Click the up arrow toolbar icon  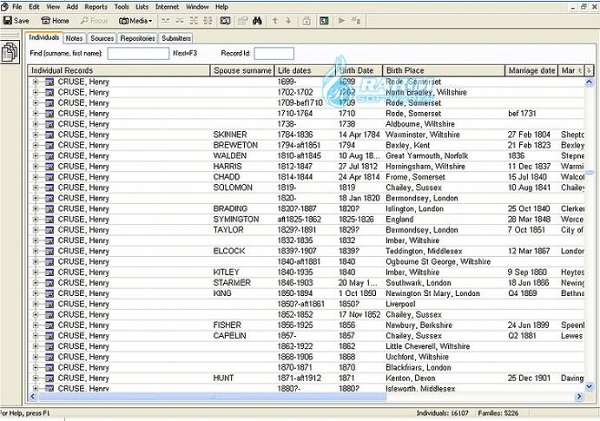[276, 20]
